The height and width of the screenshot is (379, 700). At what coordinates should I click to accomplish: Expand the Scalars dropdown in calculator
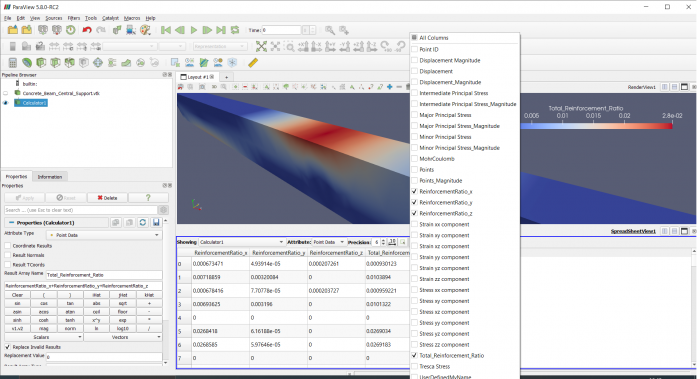(44, 337)
